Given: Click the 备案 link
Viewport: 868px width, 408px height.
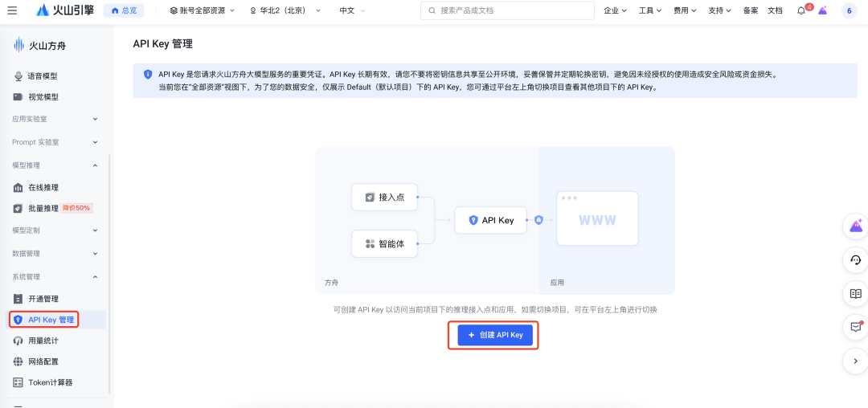Looking at the screenshot, I should click(751, 10).
